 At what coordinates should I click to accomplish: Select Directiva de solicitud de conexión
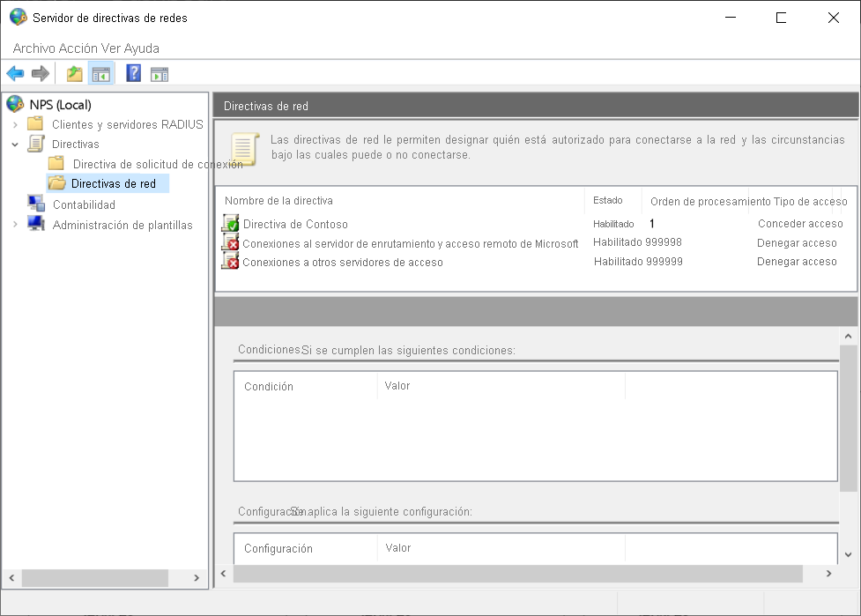pos(158,164)
